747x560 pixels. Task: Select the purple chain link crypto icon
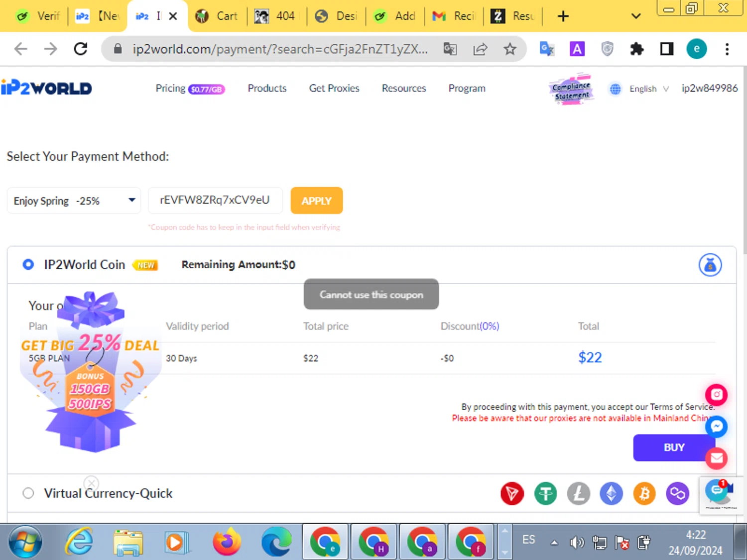(x=677, y=493)
